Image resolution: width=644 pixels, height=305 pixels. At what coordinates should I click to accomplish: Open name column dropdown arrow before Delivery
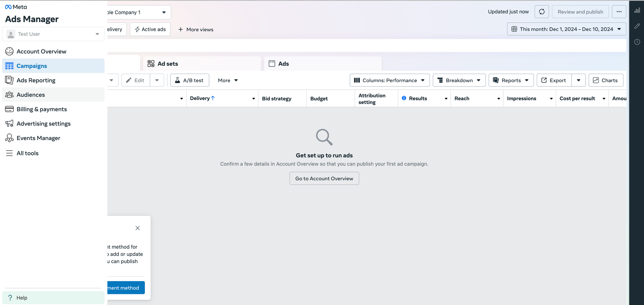[x=182, y=98]
